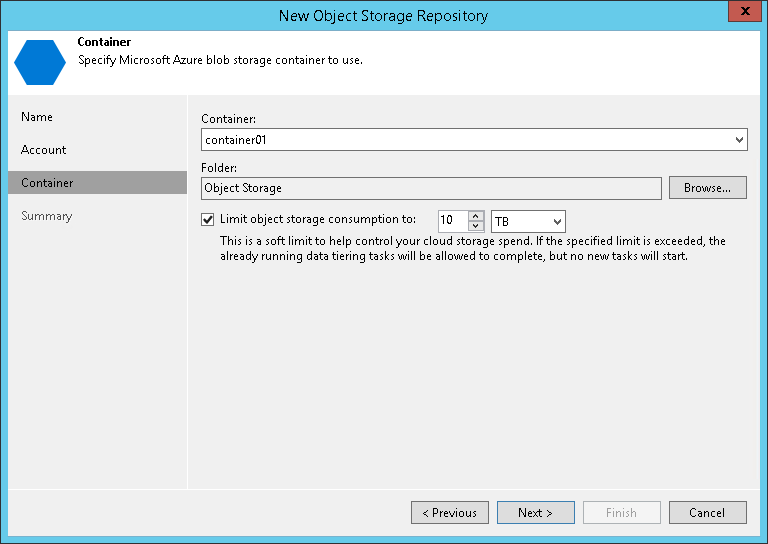Switch to the Account step
Image resolution: width=768 pixels, height=544 pixels.
point(44,150)
